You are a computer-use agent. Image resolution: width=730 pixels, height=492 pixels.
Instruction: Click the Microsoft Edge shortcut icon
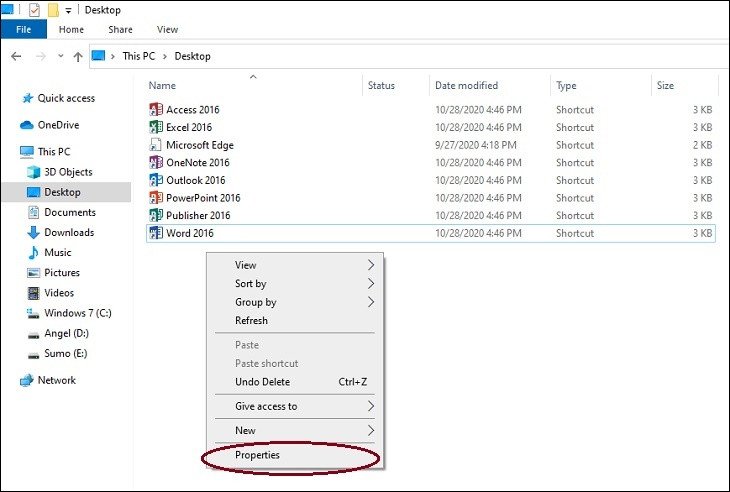(x=155, y=145)
